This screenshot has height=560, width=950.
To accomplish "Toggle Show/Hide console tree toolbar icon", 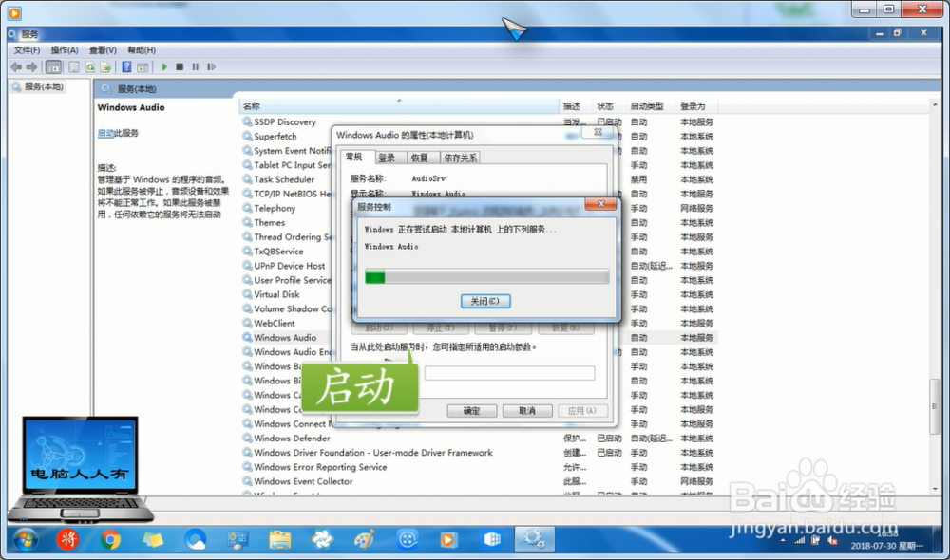I will coord(53,67).
